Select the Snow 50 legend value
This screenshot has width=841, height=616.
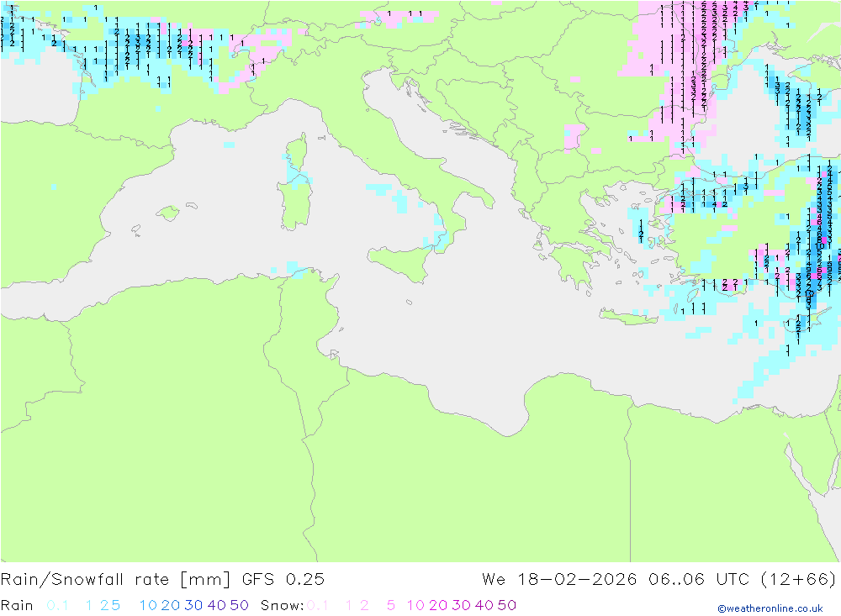[x=507, y=605]
